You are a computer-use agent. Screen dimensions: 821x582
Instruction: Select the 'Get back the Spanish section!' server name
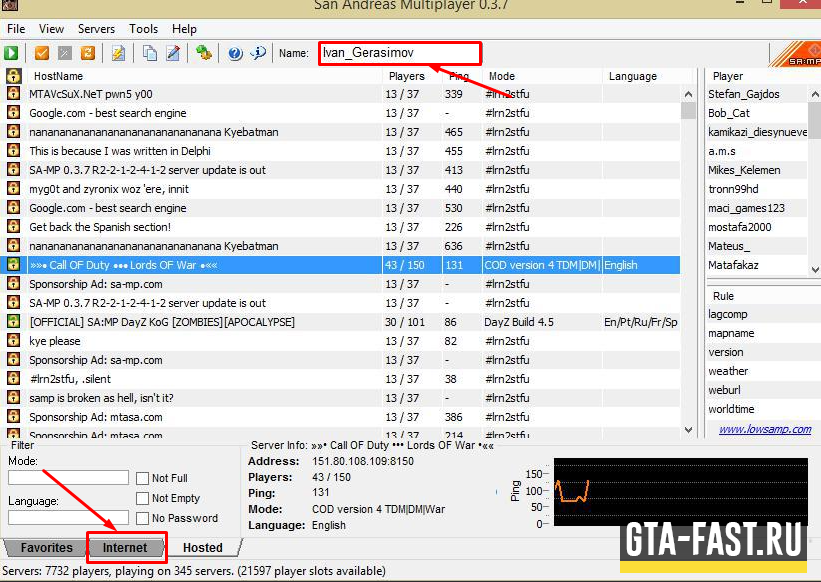[x=100, y=227]
